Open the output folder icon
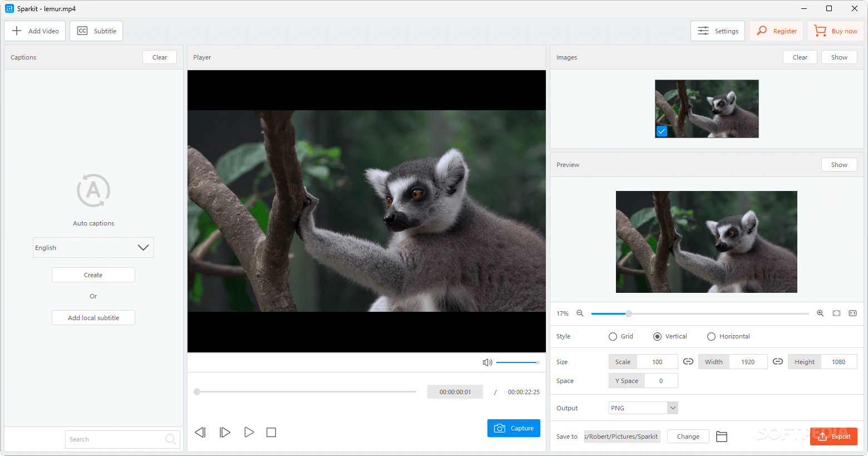 (x=722, y=437)
